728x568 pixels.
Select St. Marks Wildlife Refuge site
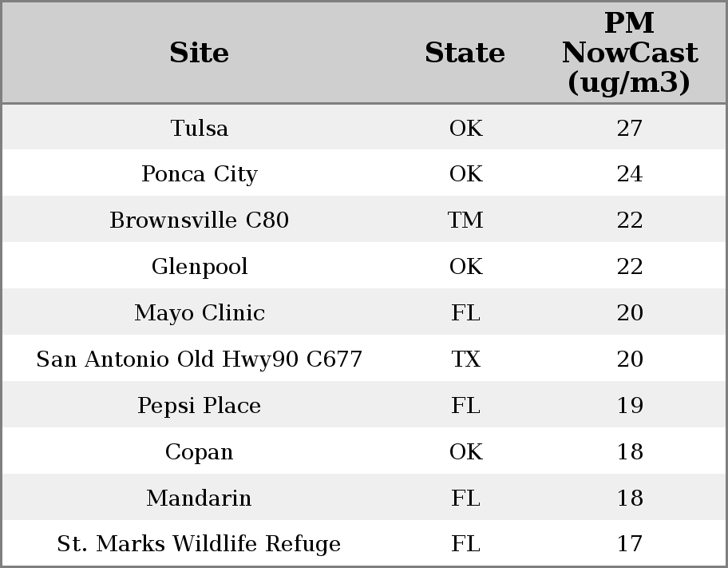200,544
